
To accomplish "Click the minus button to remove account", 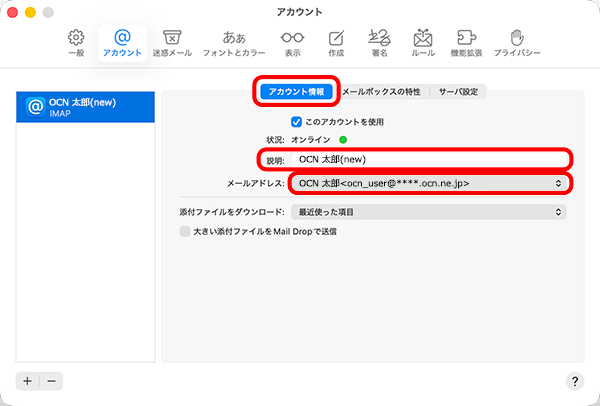I will pos(51,381).
